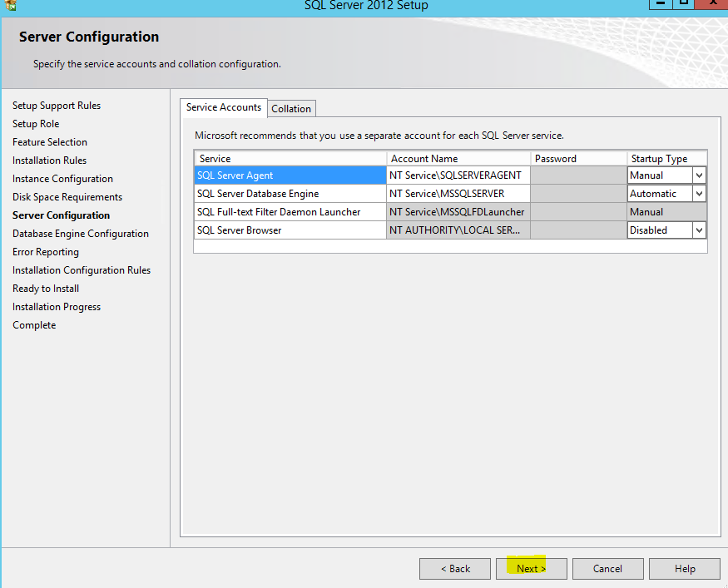Viewport: 728px width, 588px height.
Task: Click Ready to Install step
Action: point(46,289)
